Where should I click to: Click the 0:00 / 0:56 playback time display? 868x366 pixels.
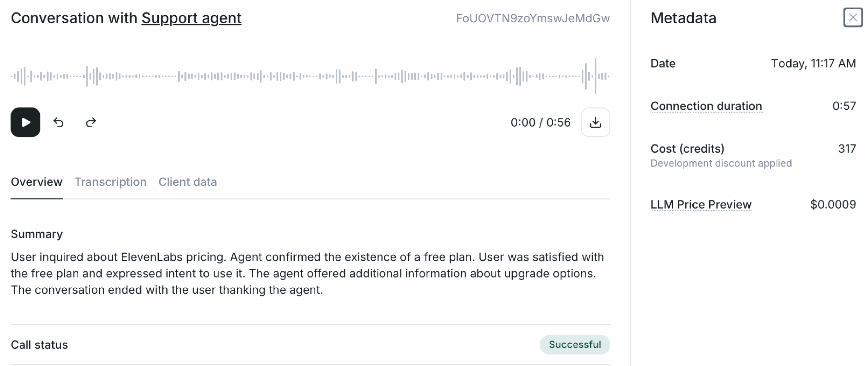[x=540, y=122]
